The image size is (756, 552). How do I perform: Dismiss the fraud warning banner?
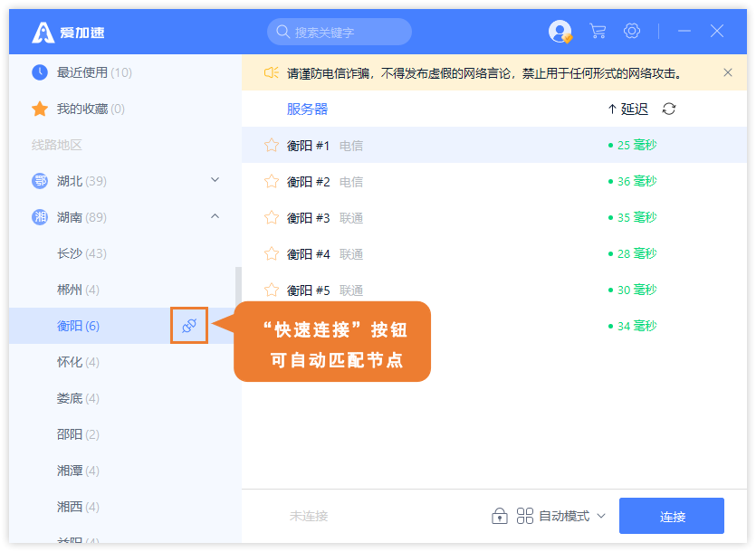(728, 72)
